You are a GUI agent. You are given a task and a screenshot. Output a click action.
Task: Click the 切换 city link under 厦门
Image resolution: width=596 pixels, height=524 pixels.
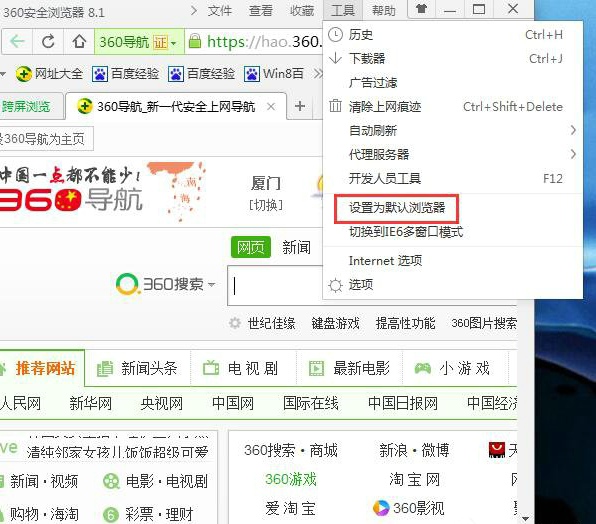266,205
